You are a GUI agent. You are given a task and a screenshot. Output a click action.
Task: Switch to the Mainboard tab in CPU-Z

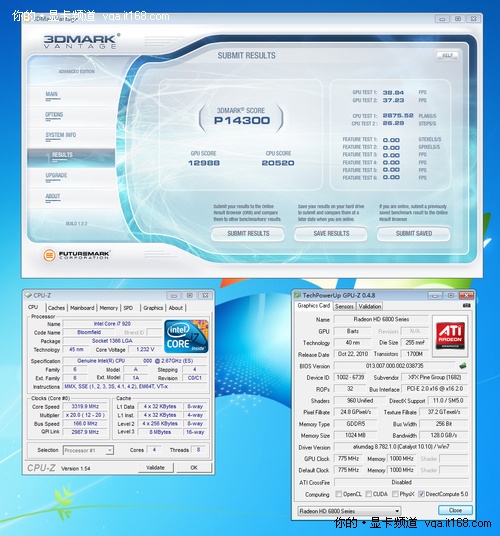[82, 308]
